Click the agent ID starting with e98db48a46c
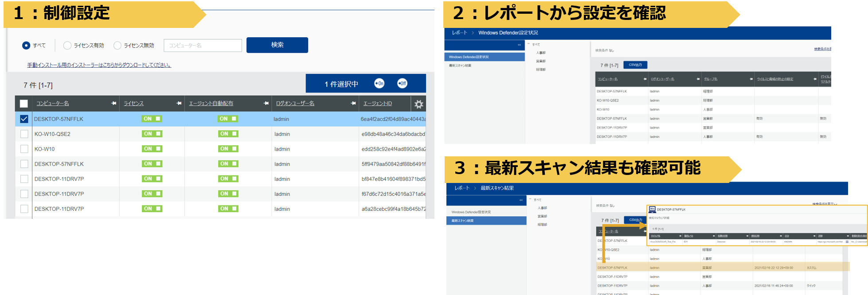This screenshot has width=868, height=295. (393, 134)
